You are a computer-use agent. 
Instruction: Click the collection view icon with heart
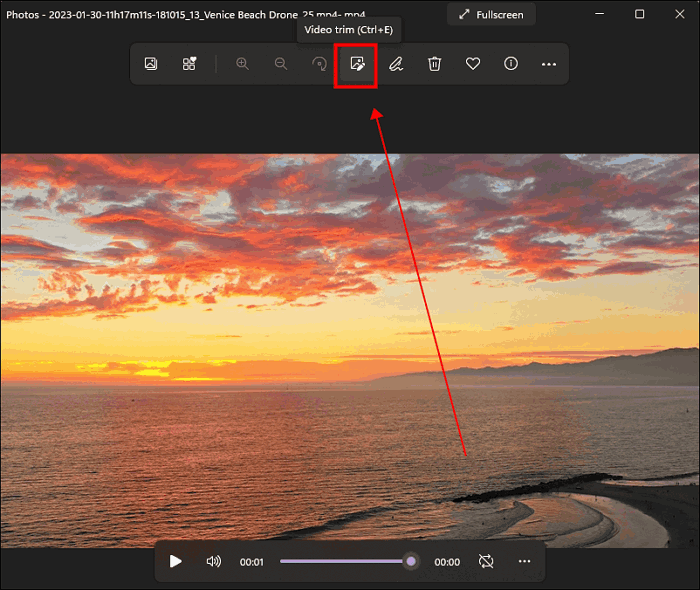point(189,64)
